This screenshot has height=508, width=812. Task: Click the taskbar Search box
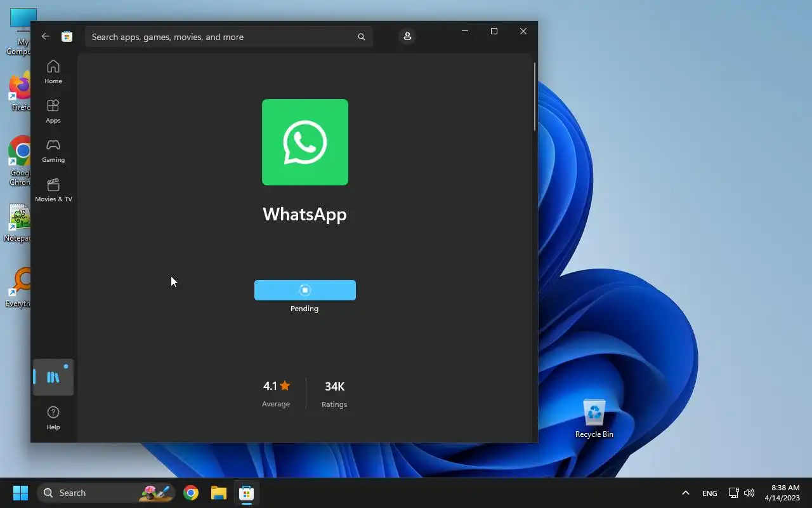(105, 493)
